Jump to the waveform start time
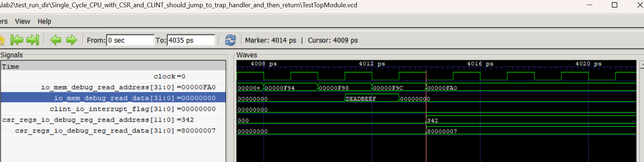The width and height of the screenshot is (644, 162). point(17,40)
